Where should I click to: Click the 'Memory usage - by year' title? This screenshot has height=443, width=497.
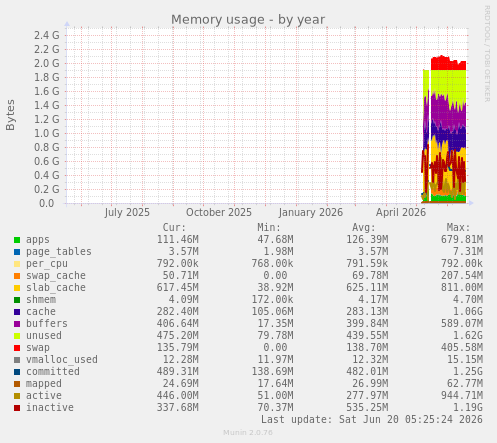point(248,20)
